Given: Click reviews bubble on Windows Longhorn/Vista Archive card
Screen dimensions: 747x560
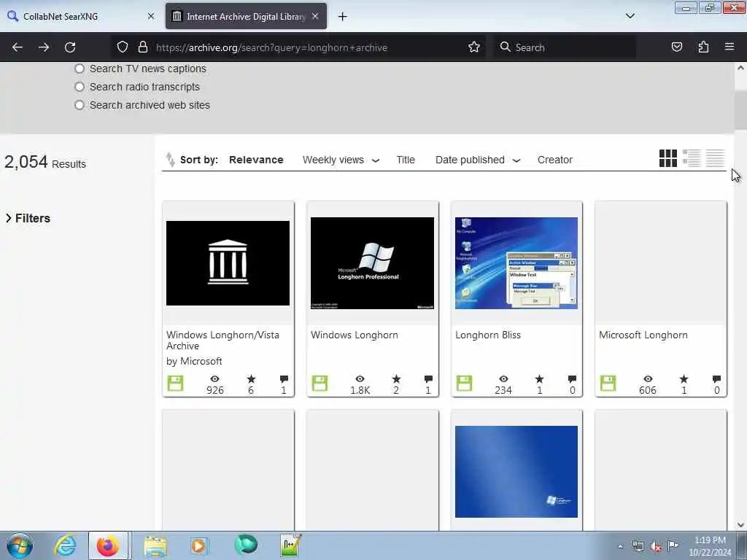Looking at the screenshot, I should [x=284, y=379].
